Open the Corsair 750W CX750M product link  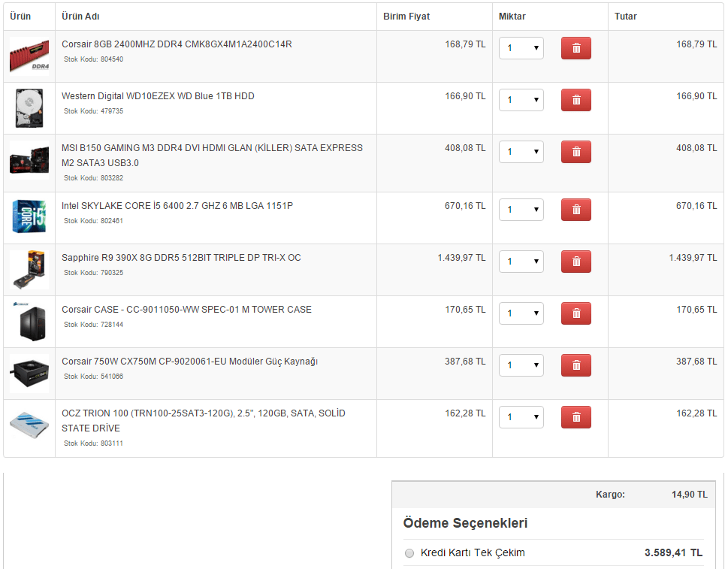tap(189, 362)
